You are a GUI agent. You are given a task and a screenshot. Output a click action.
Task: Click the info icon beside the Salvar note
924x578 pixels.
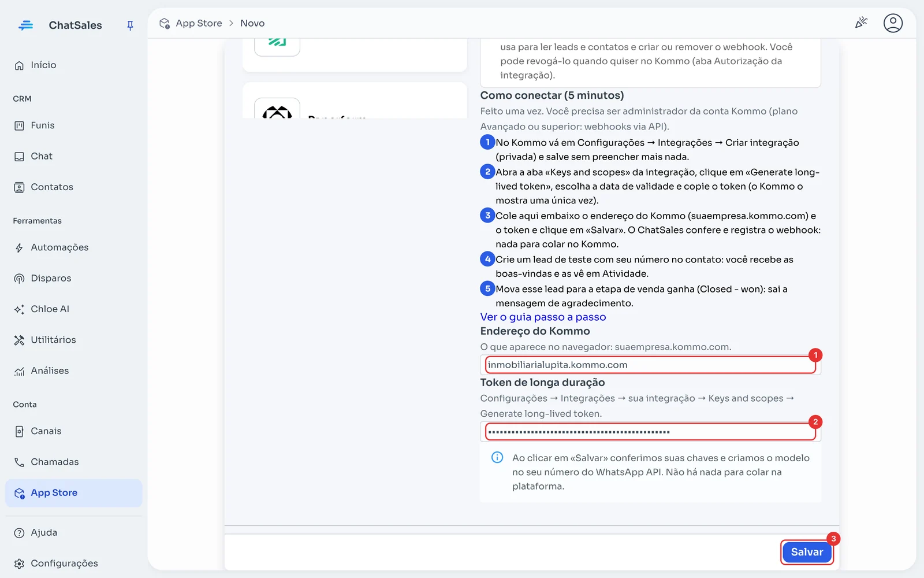coord(497,458)
